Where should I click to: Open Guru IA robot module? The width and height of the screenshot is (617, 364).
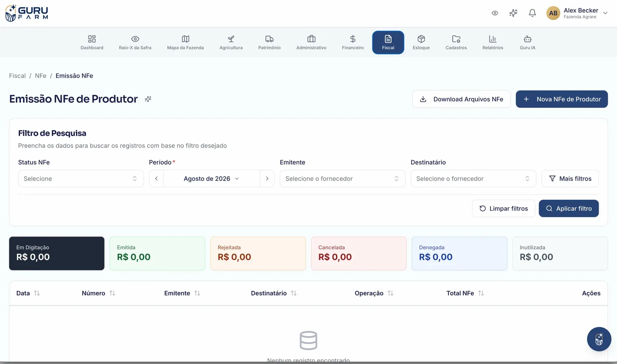tap(528, 42)
